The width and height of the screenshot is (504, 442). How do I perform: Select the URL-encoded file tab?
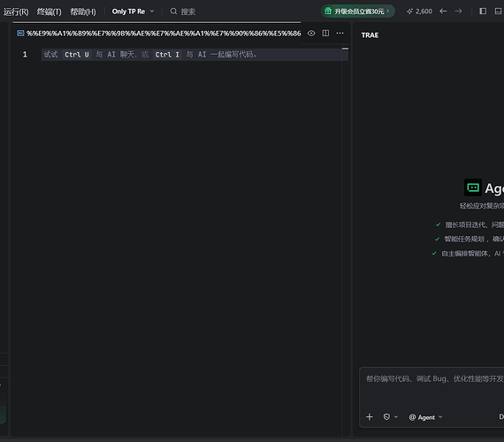coord(159,33)
